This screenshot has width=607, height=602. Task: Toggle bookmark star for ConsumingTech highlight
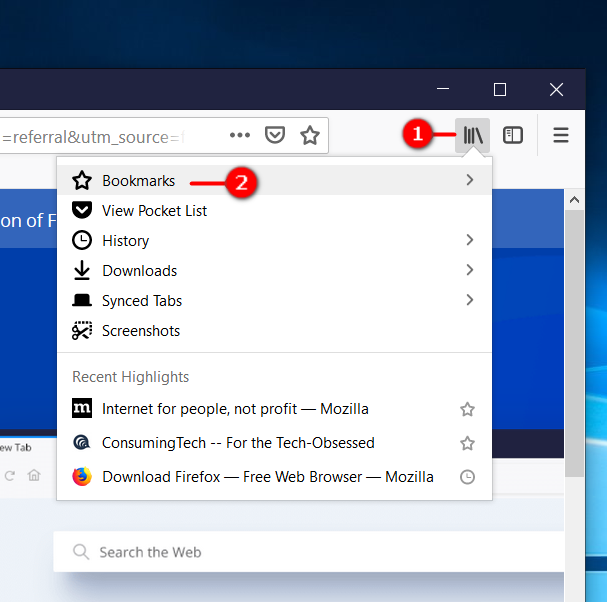click(467, 443)
